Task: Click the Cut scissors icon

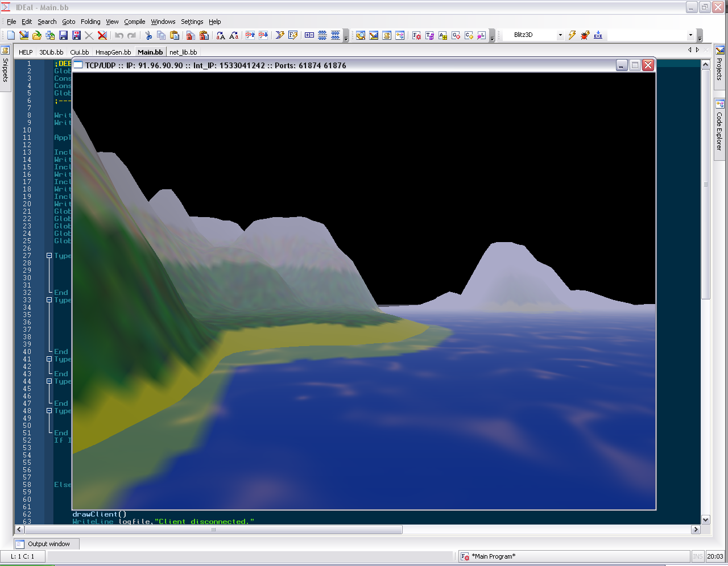Action: (148, 35)
